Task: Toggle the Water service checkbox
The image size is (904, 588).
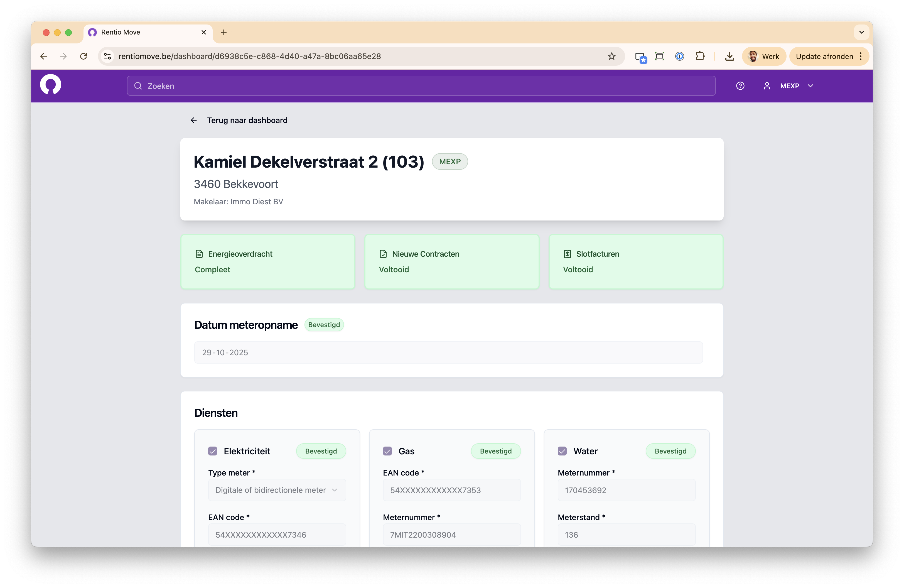Action: pyautogui.click(x=562, y=451)
